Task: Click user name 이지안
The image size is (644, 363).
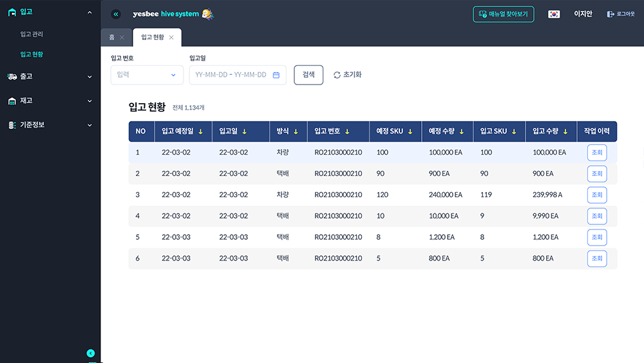Action: pyautogui.click(x=583, y=14)
